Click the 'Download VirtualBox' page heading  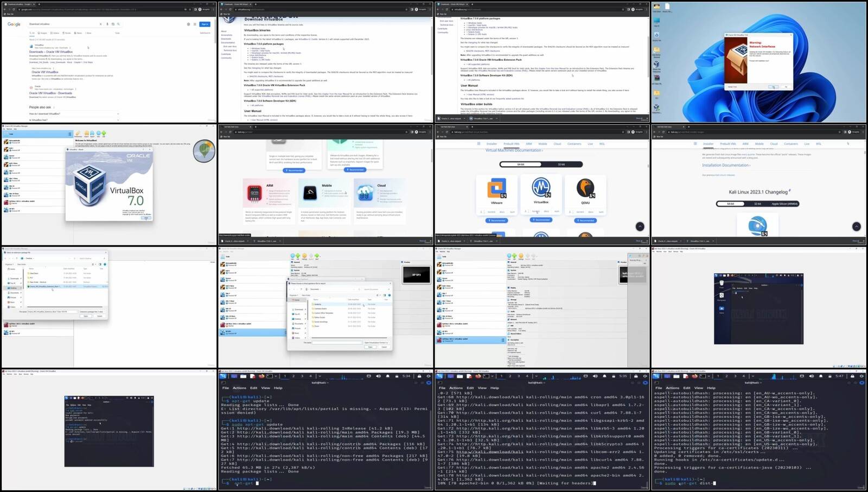[263, 19]
